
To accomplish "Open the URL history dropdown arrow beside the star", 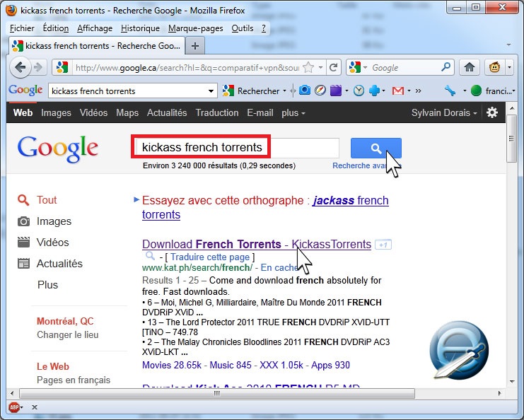I will click(x=320, y=67).
